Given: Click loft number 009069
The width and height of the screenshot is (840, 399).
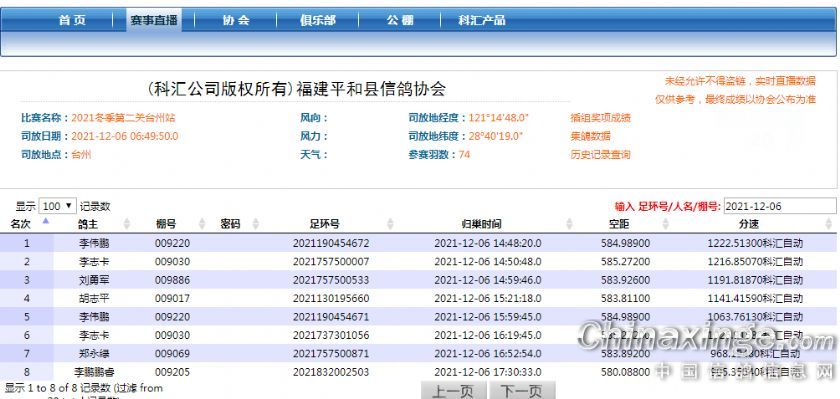Looking at the screenshot, I should click(172, 353).
